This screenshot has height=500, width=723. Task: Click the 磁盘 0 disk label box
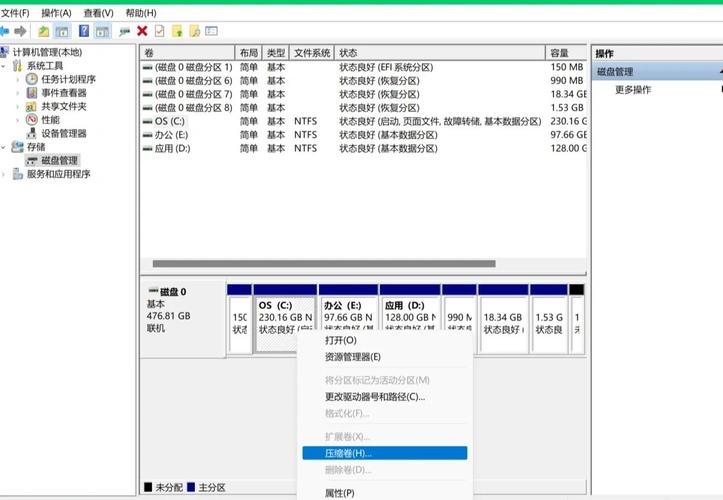[183, 320]
